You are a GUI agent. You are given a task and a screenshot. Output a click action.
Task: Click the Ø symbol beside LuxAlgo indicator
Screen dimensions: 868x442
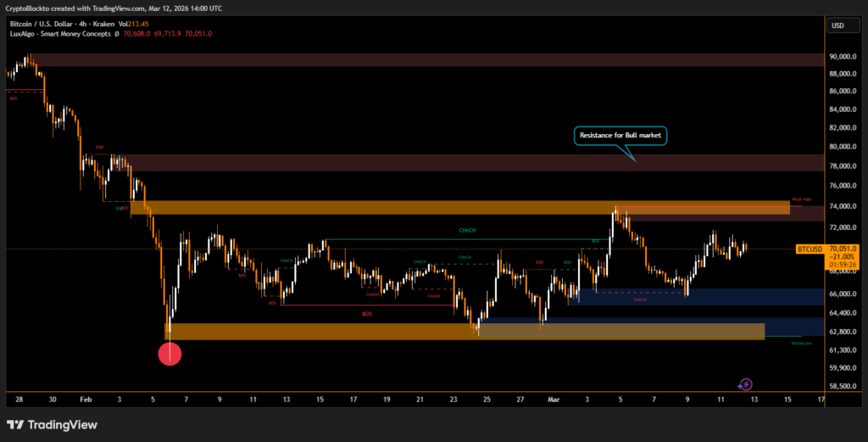pos(116,33)
